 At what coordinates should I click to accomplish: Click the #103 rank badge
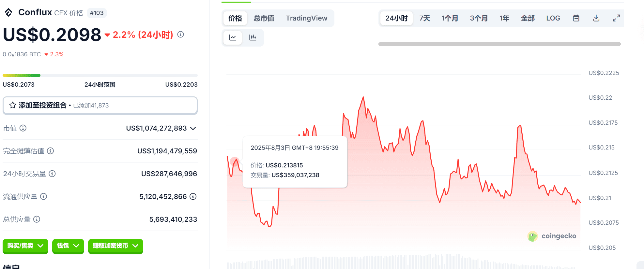pyautogui.click(x=97, y=13)
